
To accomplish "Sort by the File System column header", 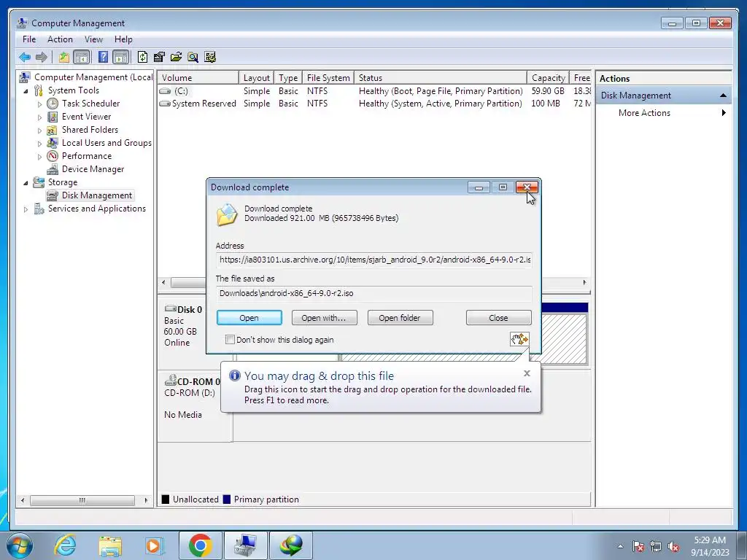I will tap(328, 77).
